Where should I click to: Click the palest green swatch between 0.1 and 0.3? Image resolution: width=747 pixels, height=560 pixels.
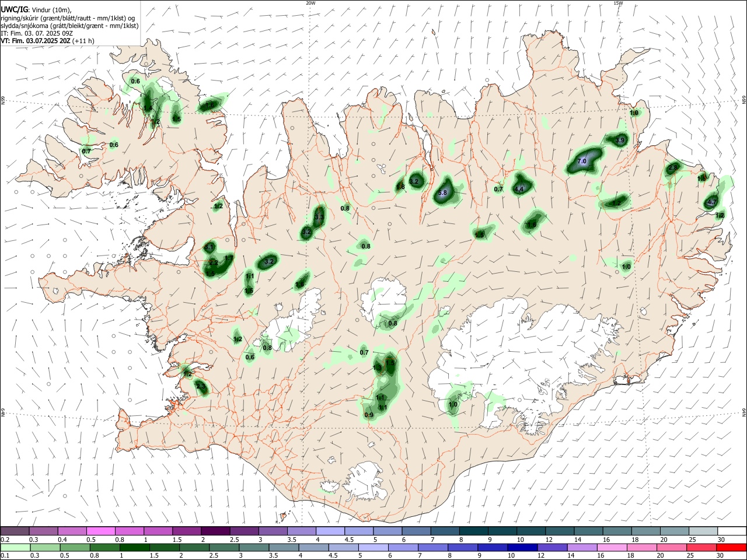coord(16,547)
